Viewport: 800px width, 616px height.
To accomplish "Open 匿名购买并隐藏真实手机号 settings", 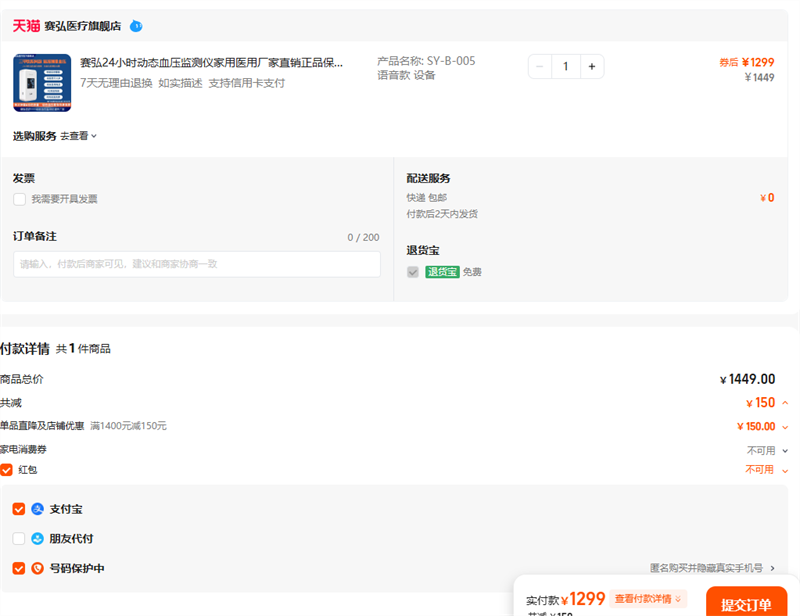I will tap(712, 569).
